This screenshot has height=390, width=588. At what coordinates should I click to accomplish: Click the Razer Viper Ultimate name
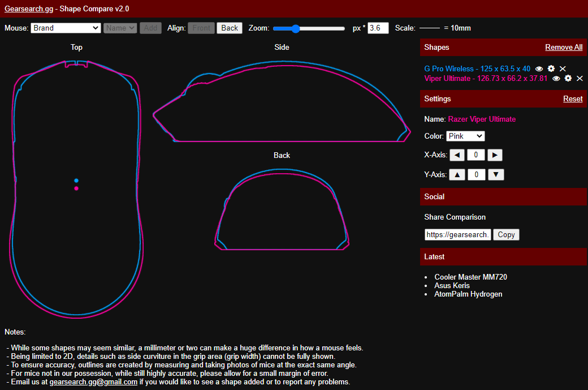[x=482, y=119]
